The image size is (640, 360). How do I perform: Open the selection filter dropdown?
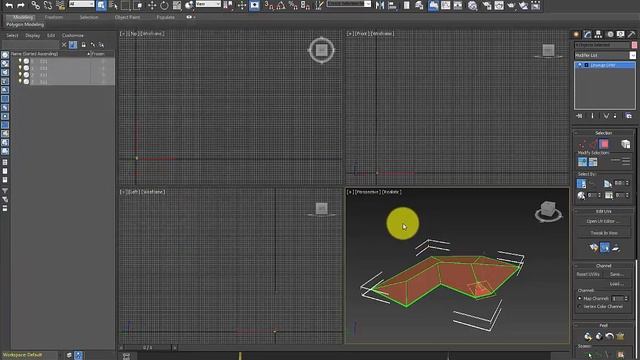[82, 4]
